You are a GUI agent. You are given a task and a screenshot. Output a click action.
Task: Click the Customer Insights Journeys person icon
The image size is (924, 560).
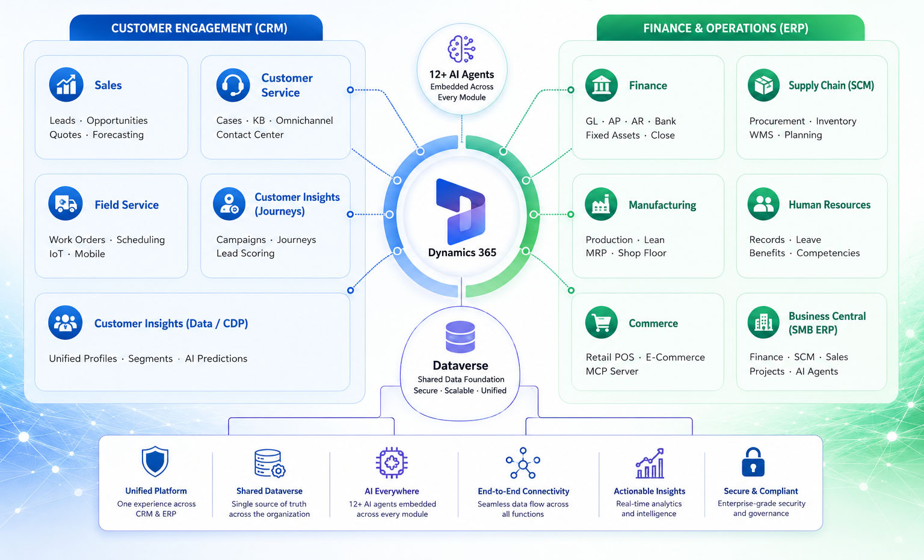[229, 204]
